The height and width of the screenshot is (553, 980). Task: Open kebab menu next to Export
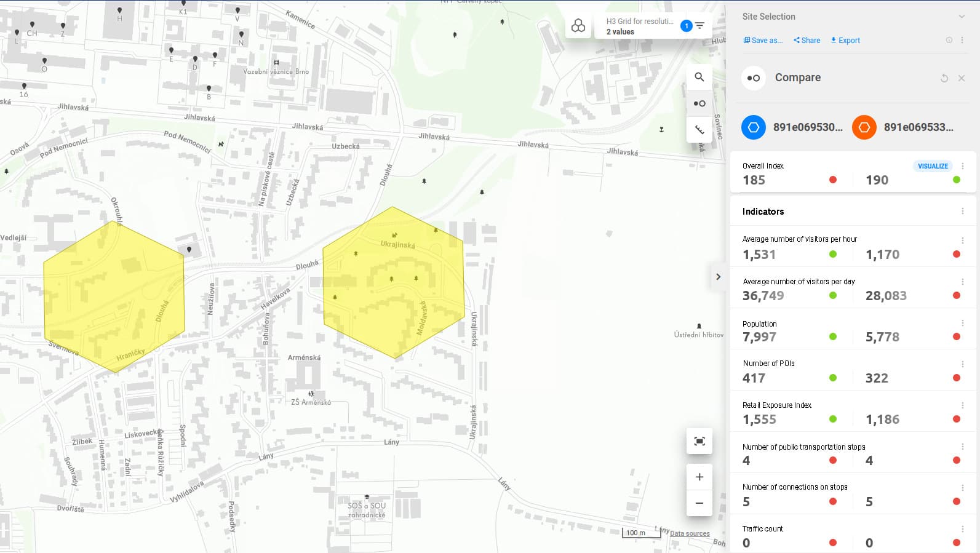coord(962,40)
